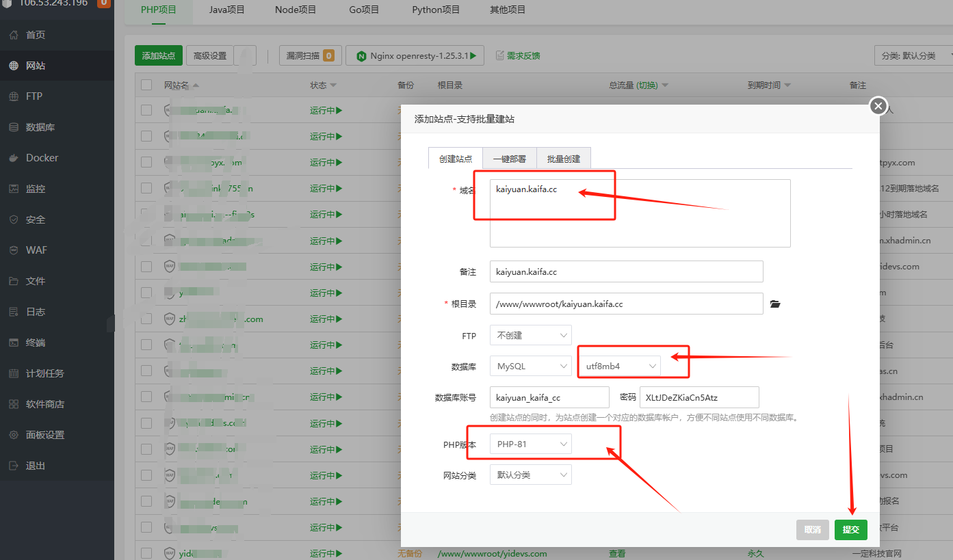Open the PHP-81 version dropdown
This screenshot has width=953, height=560.
coord(531,444)
